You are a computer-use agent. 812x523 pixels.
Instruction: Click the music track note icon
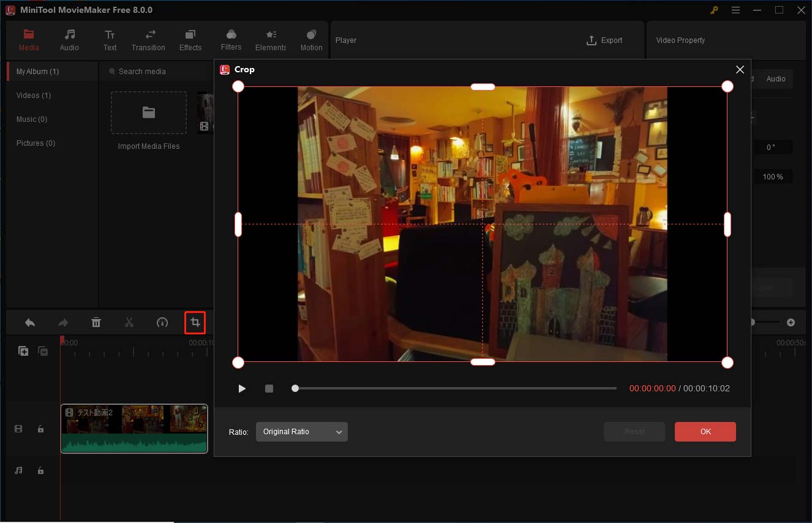coord(18,470)
